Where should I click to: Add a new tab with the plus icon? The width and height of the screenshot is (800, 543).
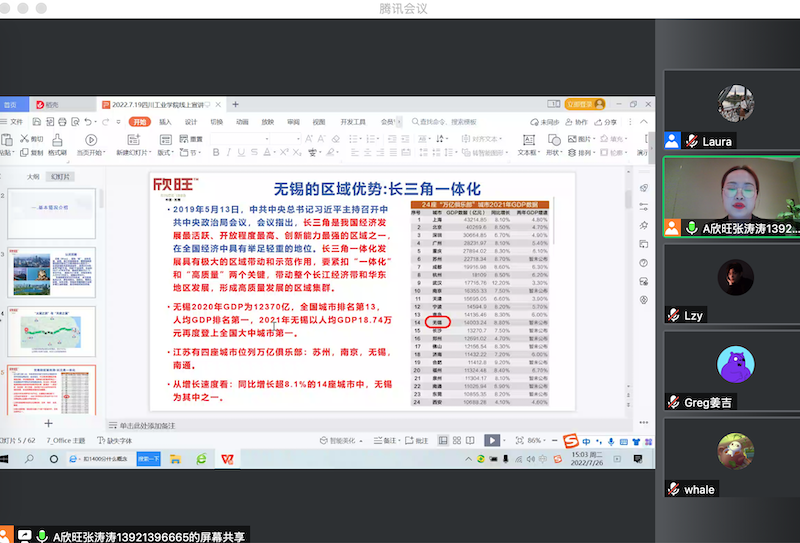(236, 104)
